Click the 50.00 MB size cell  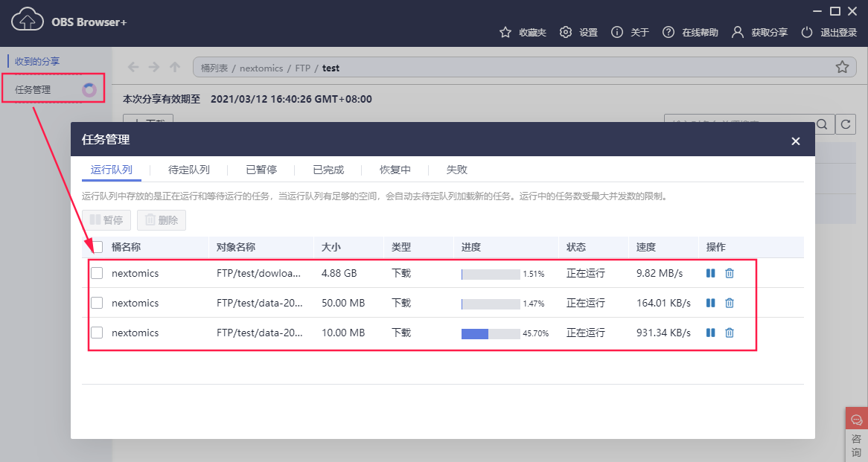click(343, 304)
